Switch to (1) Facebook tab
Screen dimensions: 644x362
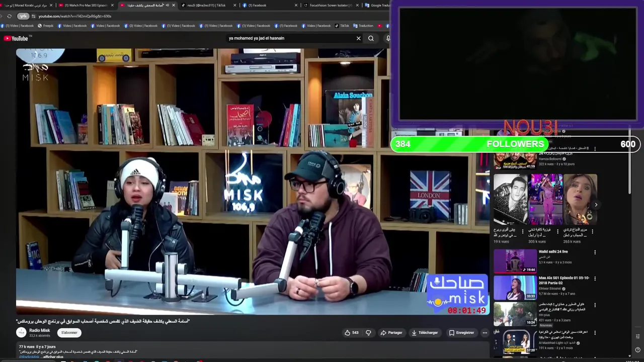point(269,5)
